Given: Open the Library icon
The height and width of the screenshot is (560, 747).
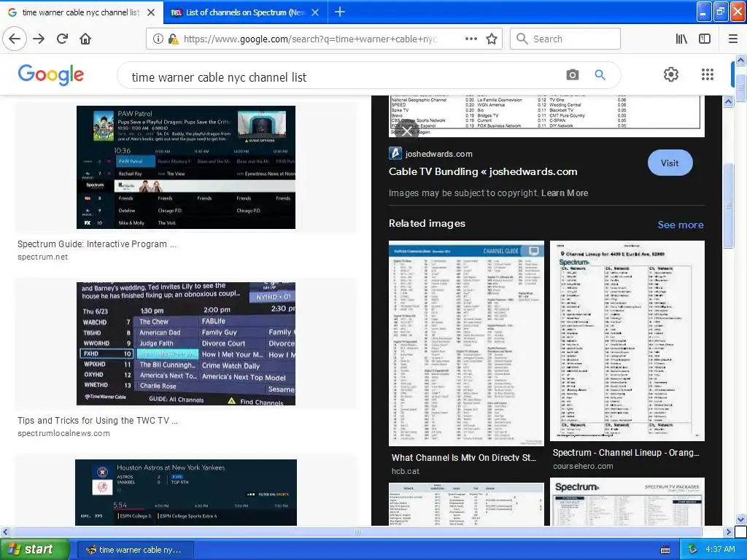Looking at the screenshot, I should [681, 39].
